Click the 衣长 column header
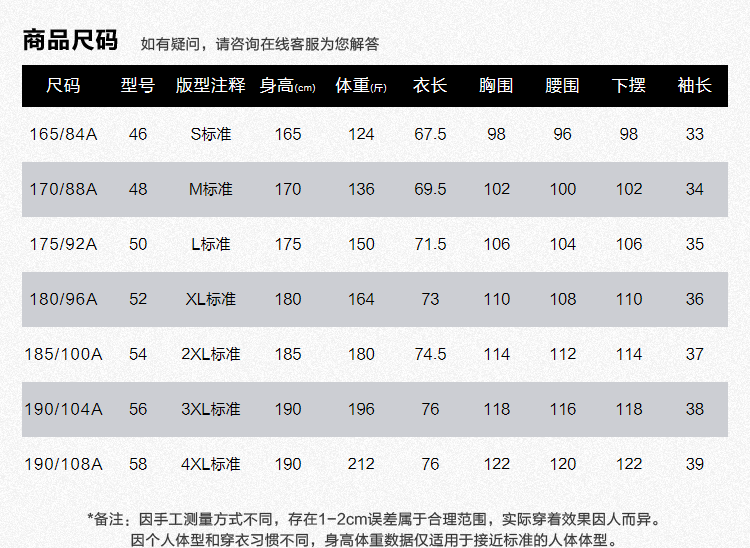The height and width of the screenshot is (548, 750). click(x=429, y=86)
